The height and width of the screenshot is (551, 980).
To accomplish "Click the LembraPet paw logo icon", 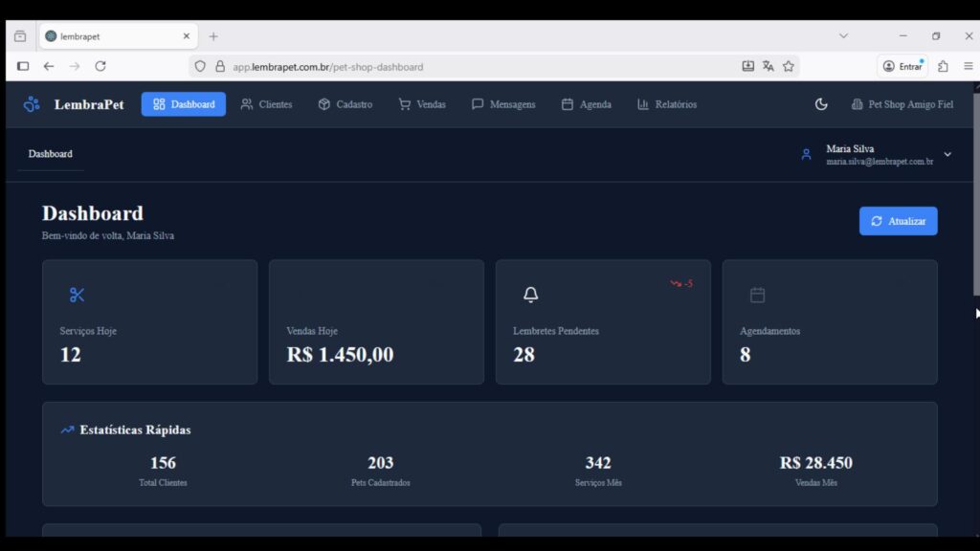I will [x=32, y=104].
